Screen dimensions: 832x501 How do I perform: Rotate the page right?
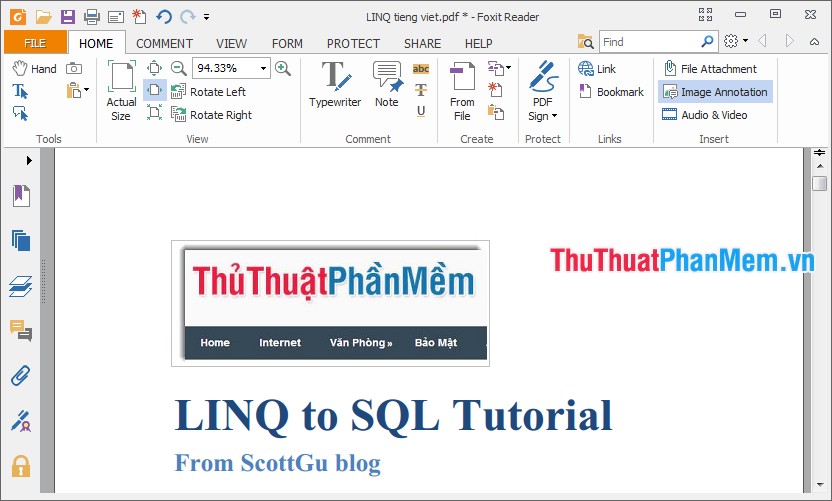(212, 115)
